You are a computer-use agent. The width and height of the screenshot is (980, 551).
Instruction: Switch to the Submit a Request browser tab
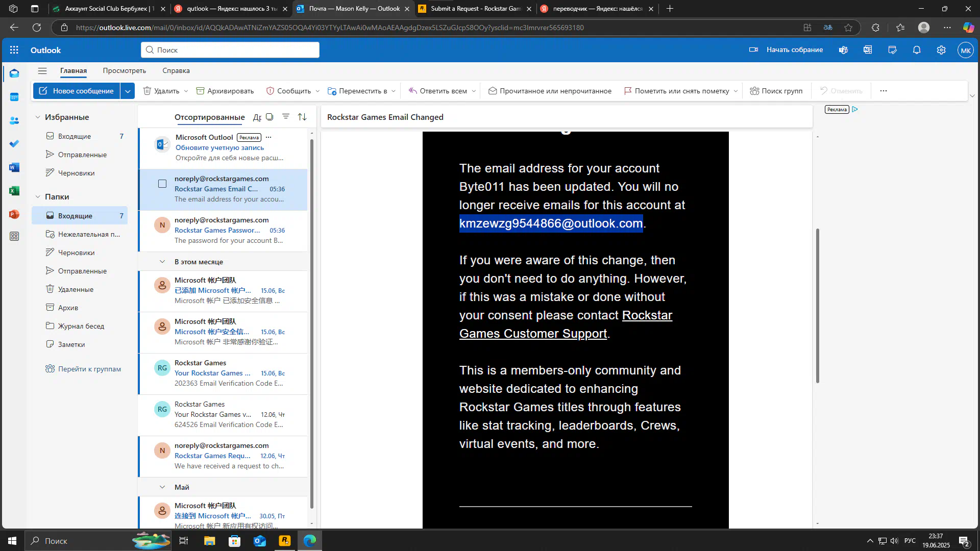pos(475,9)
